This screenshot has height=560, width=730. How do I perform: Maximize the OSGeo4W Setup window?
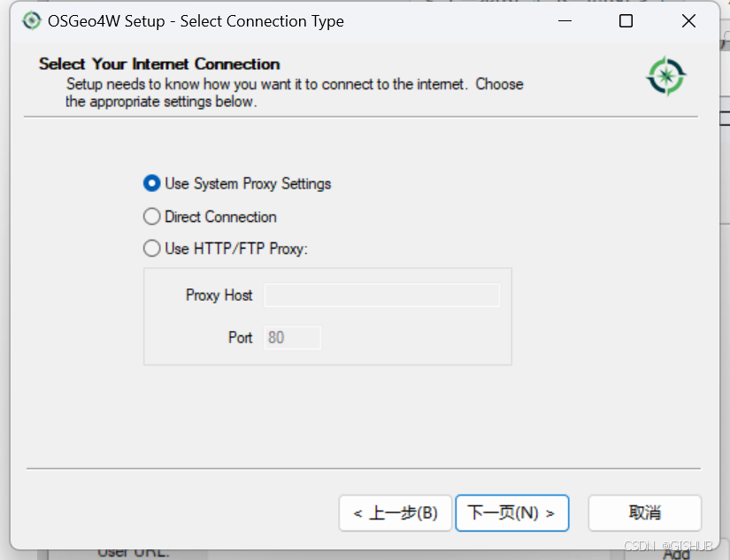coord(626,21)
